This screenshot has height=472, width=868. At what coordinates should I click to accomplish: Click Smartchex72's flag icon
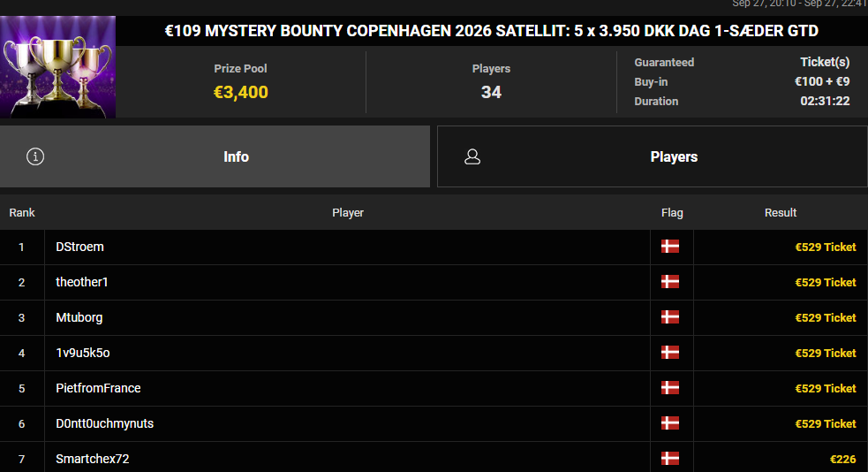670,459
